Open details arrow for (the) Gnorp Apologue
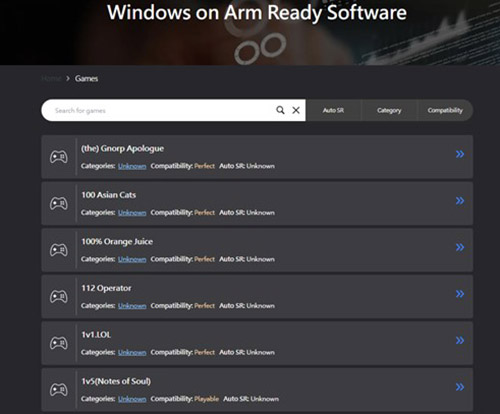The width and height of the screenshot is (500, 414). pyautogui.click(x=460, y=154)
